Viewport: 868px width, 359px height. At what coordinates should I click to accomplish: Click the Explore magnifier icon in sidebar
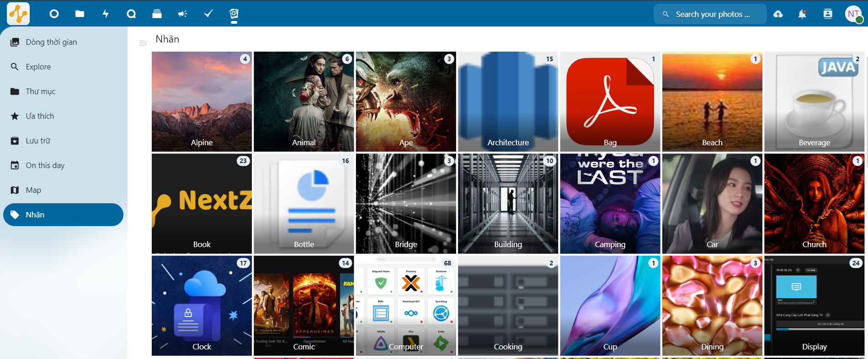pos(15,67)
